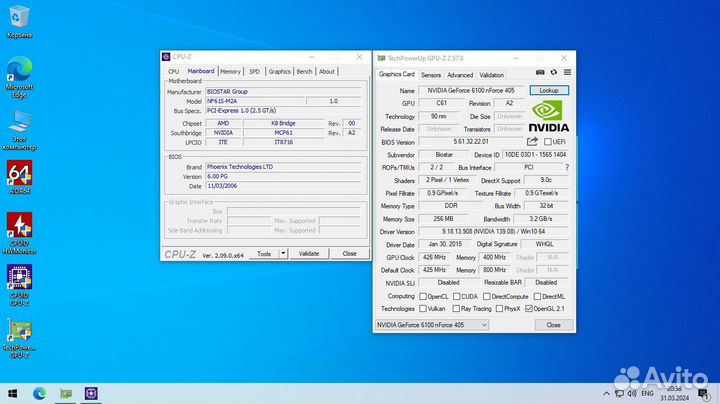Click the network tray icon

tap(619, 393)
